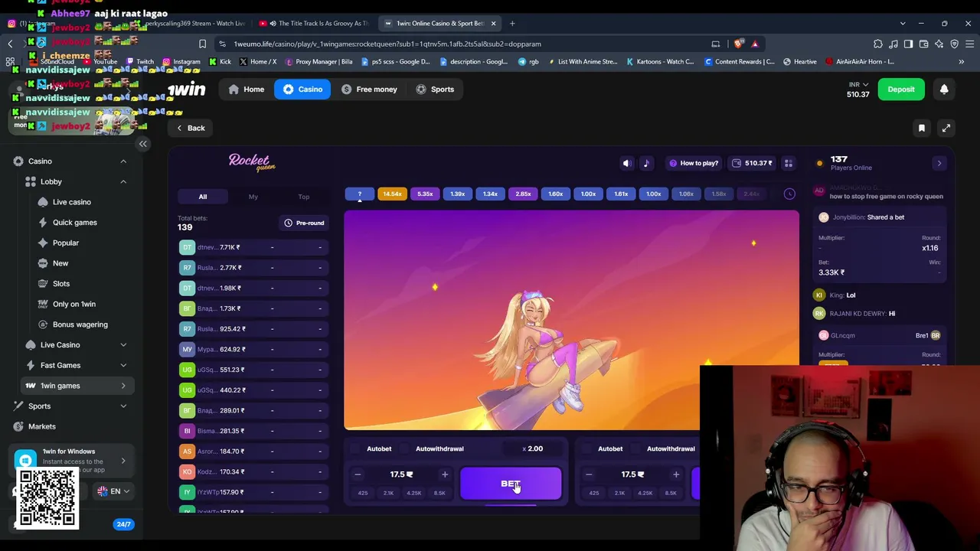The width and height of the screenshot is (980, 551).
Task: Open round history clock icon
Action: [x=789, y=194]
